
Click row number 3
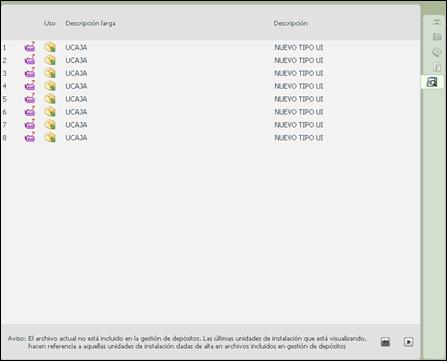[x=4, y=73]
